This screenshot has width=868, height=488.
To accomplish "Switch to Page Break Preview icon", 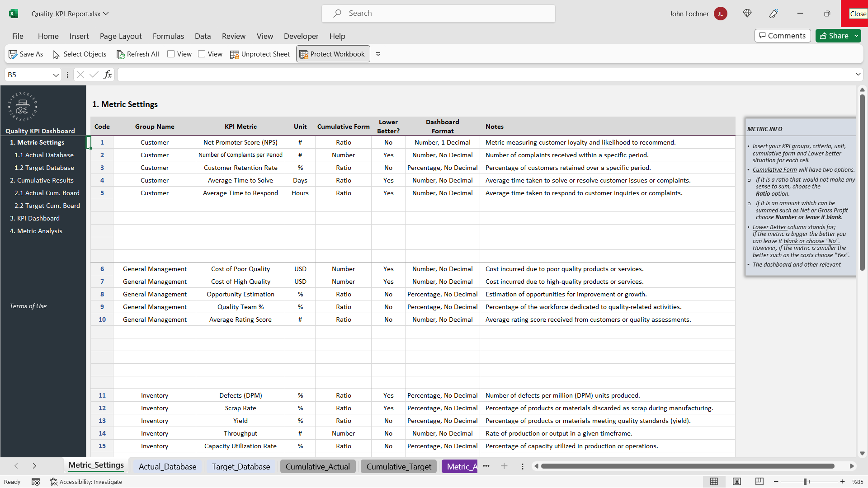I will tap(759, 482).
